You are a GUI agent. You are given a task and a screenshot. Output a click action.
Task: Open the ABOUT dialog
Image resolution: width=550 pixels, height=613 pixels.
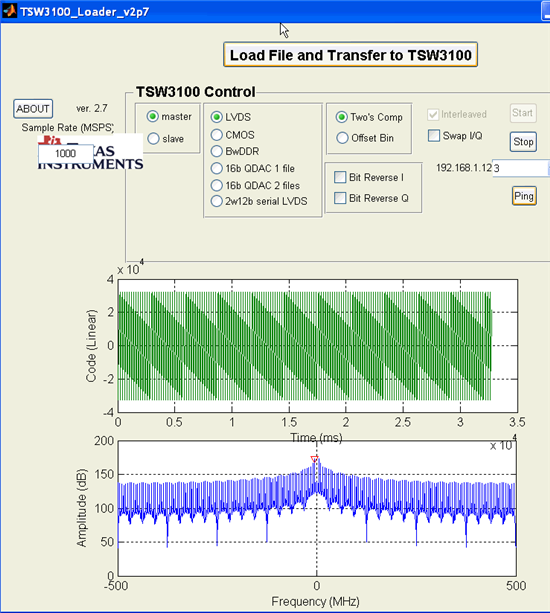pos(33,109)
